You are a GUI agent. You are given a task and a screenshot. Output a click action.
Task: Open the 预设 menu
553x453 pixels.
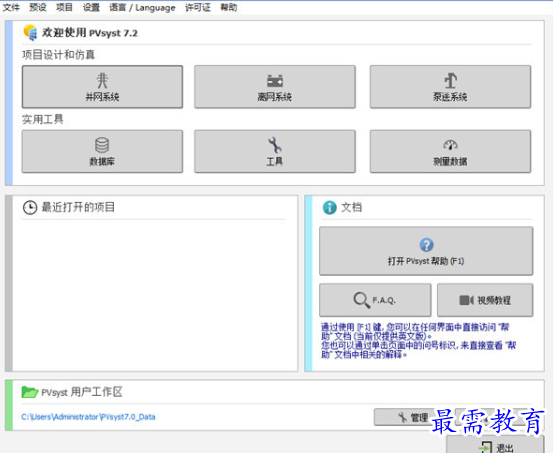tap(38, 7)
